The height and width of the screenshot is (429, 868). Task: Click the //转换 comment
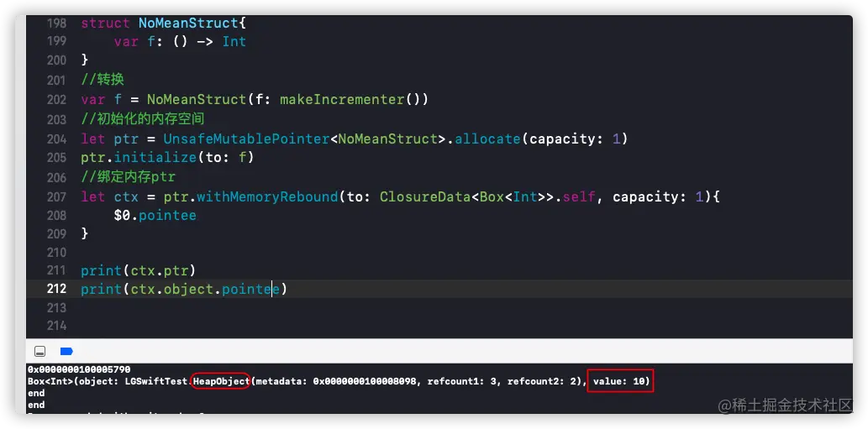click(x=103, y=80)
